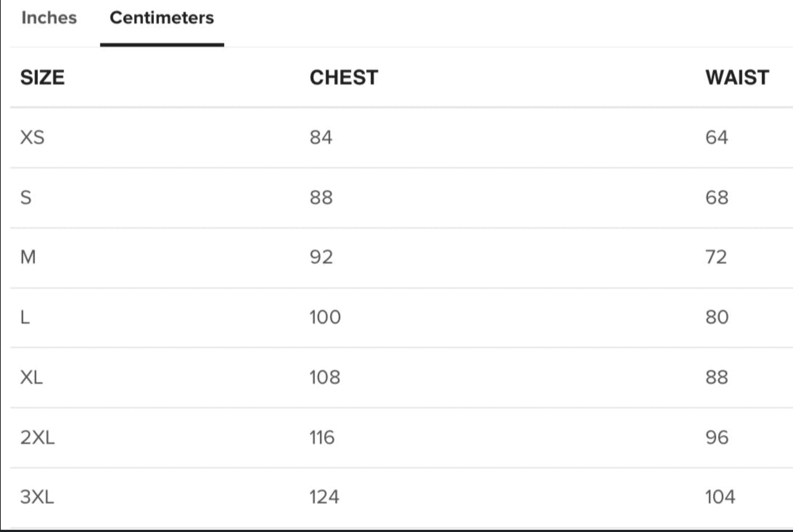Image resolution: width=793 pixels, height=532 pixels.
Task: Click the L chest value 100
Action: 325,317
